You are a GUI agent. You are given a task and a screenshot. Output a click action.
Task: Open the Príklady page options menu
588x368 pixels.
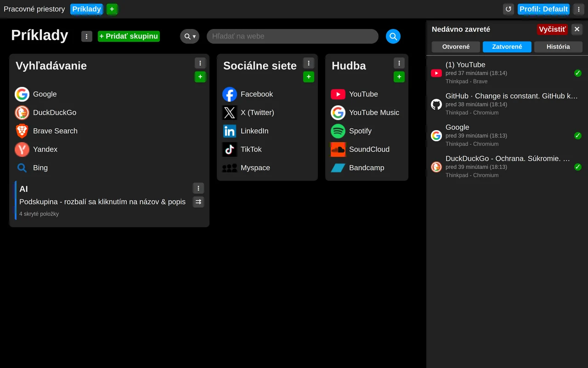click(x=87, y=36)
